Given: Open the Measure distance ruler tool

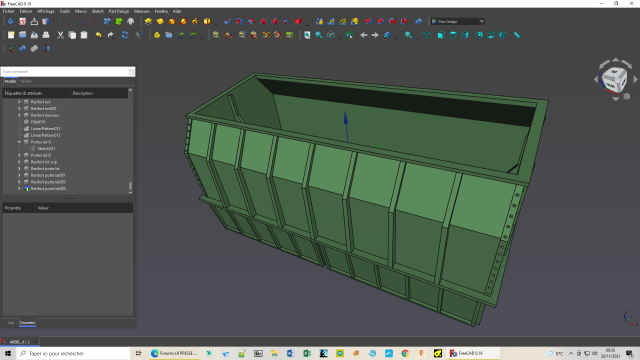Looking at the screenshot, I should click(517, 35).
